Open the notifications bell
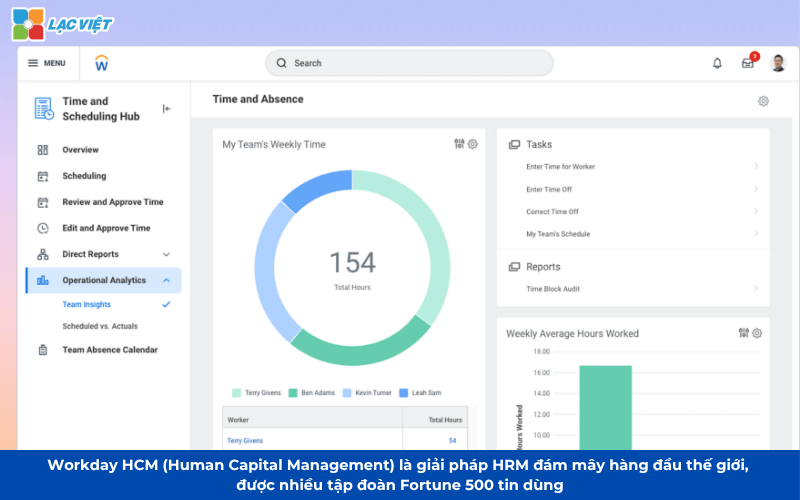The image size is (800, 500). pos(717,63)
